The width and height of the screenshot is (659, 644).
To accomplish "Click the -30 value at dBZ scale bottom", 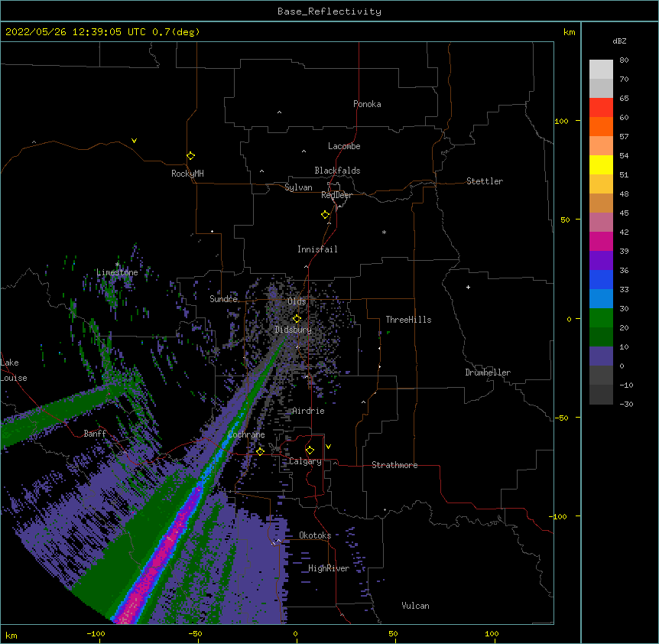I will 626,404.
